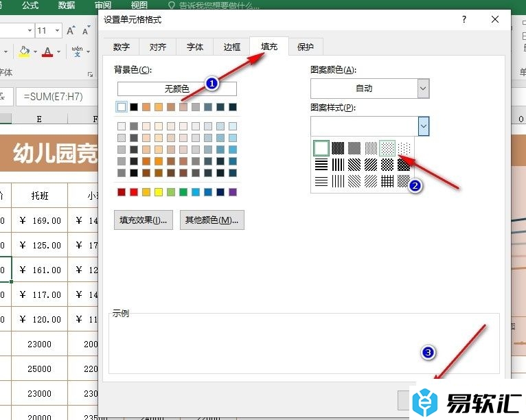Expand the pattern color 自动 dropdown
This screenshot has height=420, width=526.
423,88
